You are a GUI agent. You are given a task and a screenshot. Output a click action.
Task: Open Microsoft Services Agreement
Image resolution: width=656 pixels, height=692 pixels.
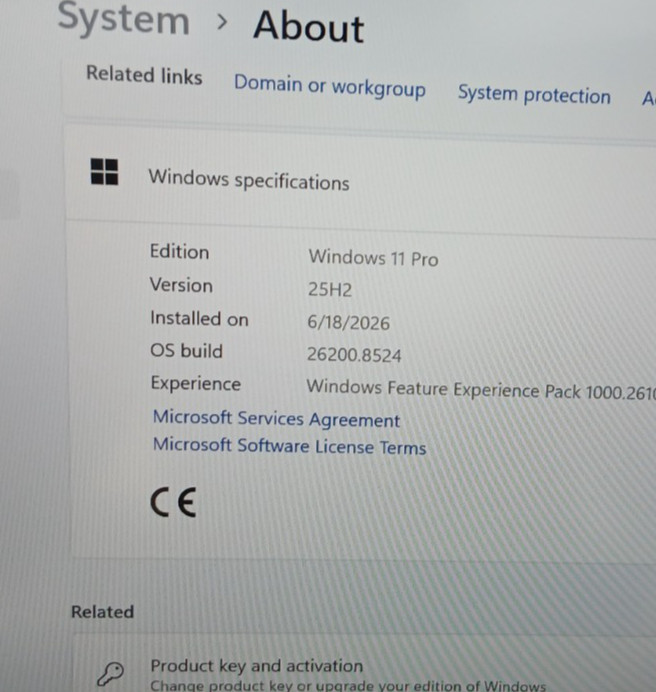276,418
